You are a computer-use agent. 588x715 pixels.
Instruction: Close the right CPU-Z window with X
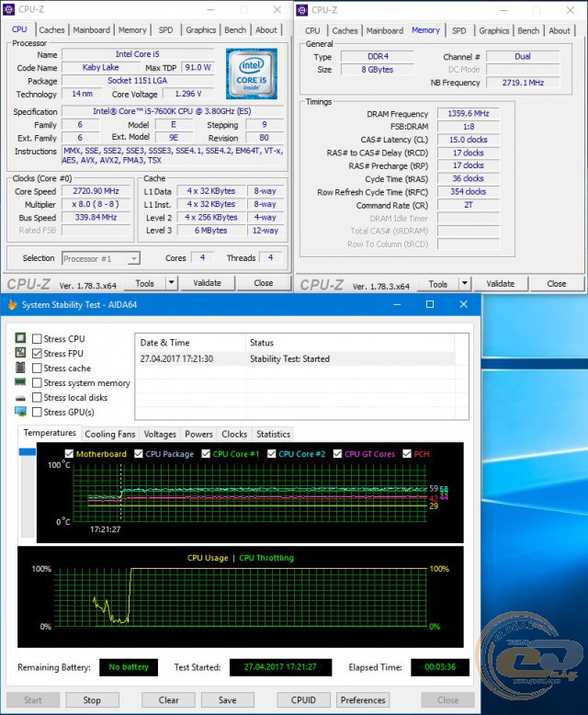[571, 10]
